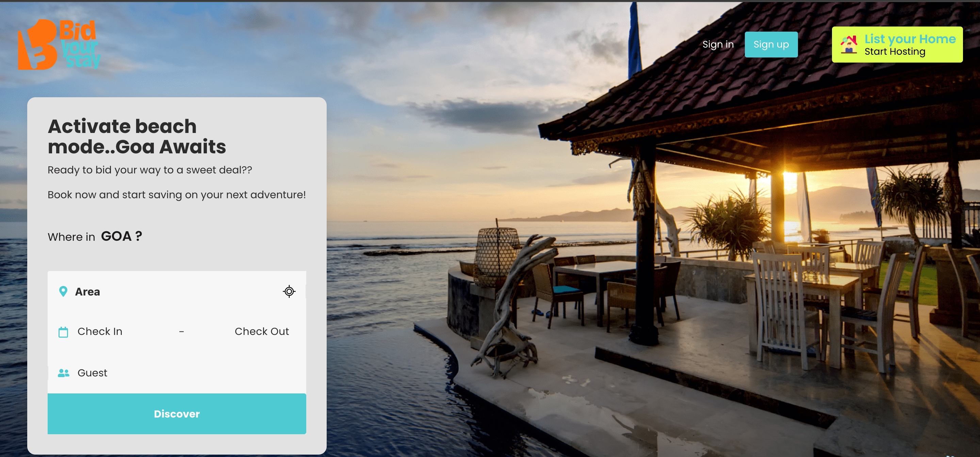The height and width of the screenshot is (457, 980).
Task: Click the guests people icon
Action: point(64,373)
